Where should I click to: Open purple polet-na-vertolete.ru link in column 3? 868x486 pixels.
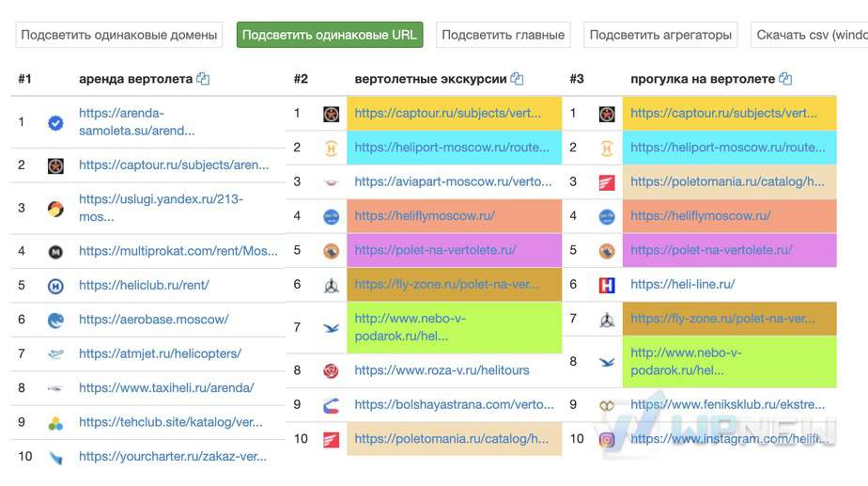click(711, 250)
